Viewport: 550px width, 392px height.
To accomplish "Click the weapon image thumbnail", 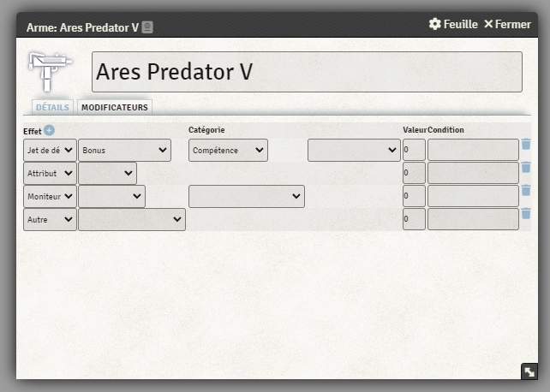I will [51, 71].
